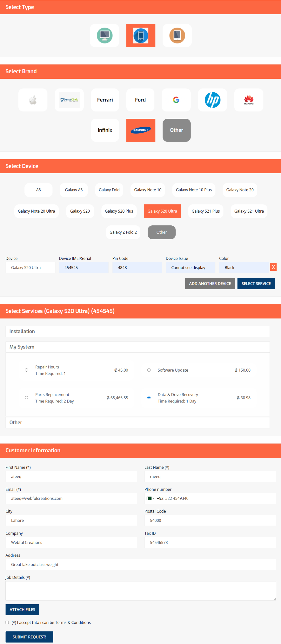Collapse the My System services section
This screenshot has width=281, height=644.
point(138,347)
